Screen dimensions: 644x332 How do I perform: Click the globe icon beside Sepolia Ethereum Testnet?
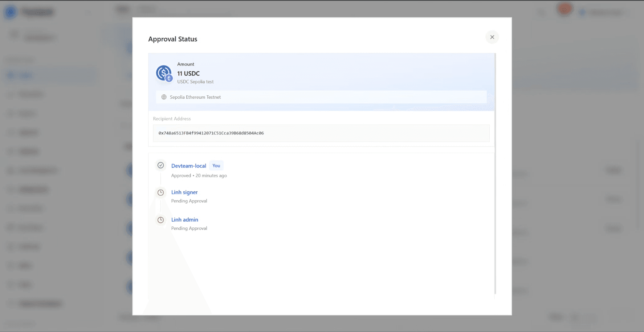coord(164,97)
